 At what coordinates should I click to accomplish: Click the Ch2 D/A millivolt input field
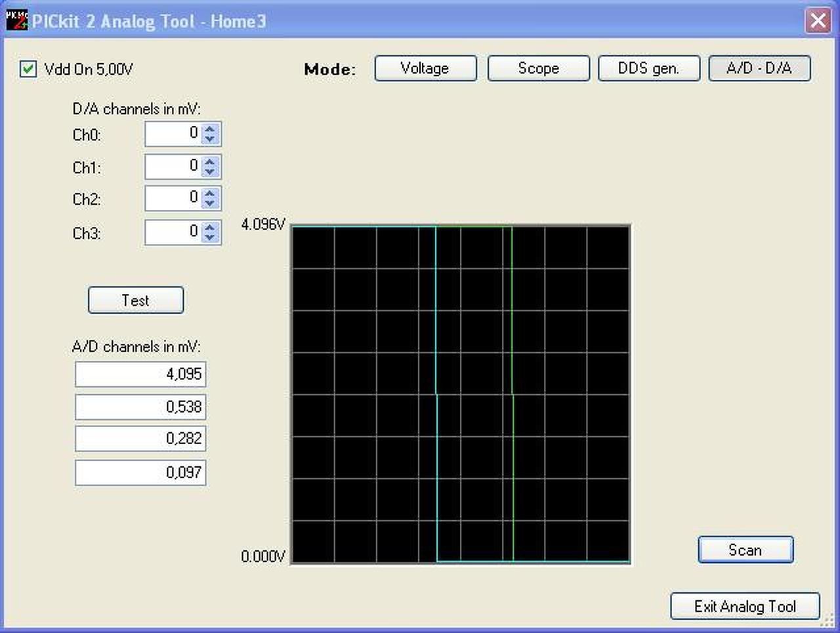point(173,198)
